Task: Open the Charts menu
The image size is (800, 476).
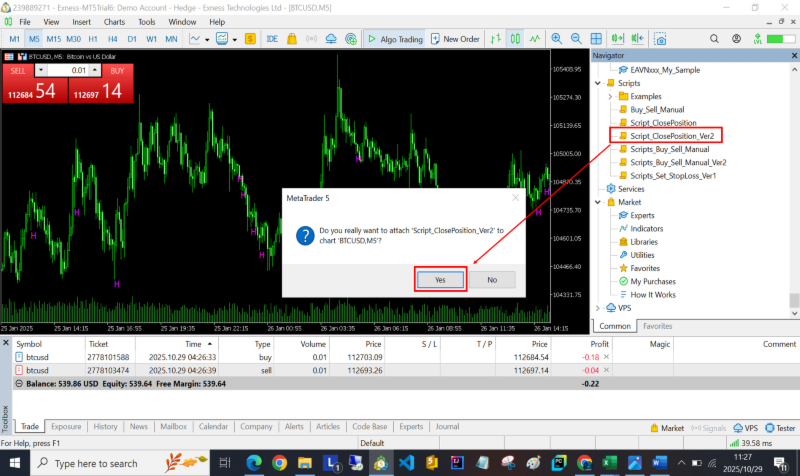Action: [x=114, y=22]
